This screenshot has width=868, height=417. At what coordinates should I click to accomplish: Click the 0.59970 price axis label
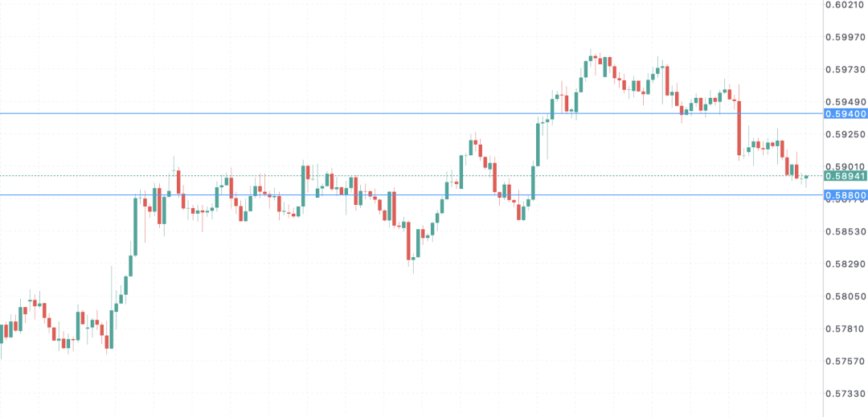(845, 37)
